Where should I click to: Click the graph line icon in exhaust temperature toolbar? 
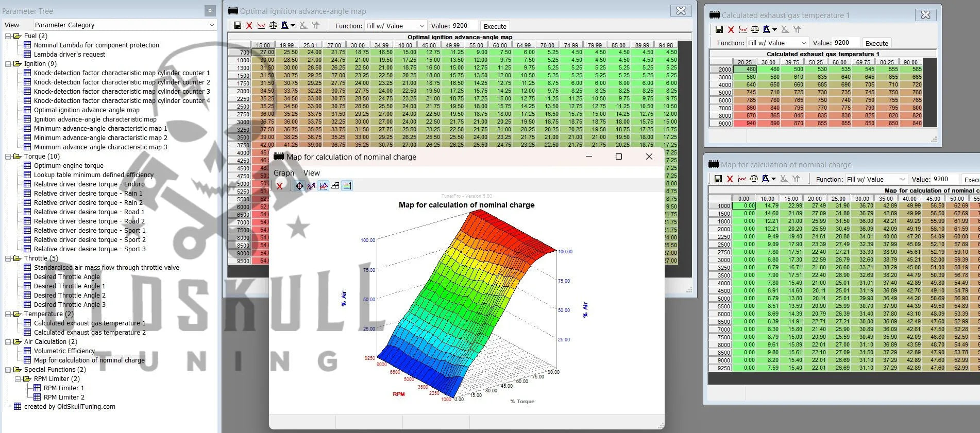click(742, 30)
